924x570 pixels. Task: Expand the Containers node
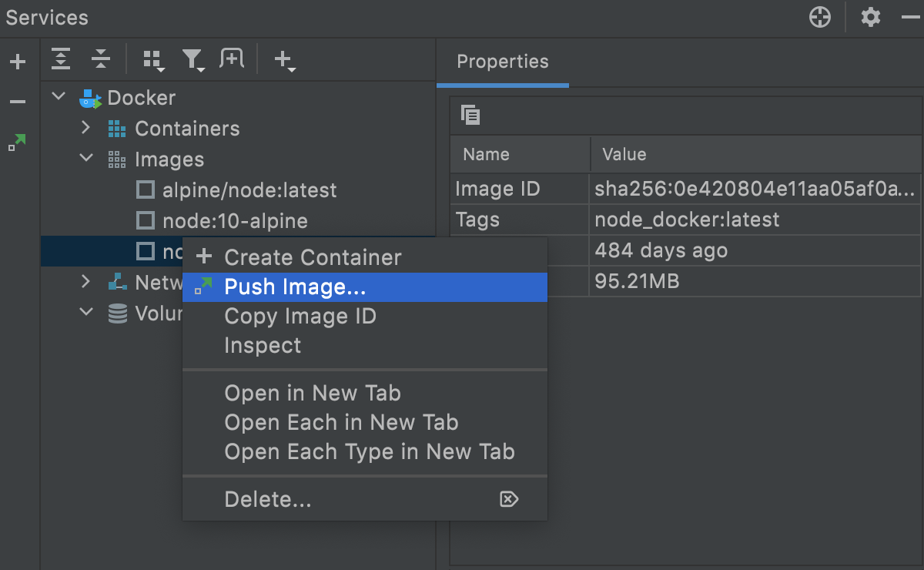click(x=86, y=128)
